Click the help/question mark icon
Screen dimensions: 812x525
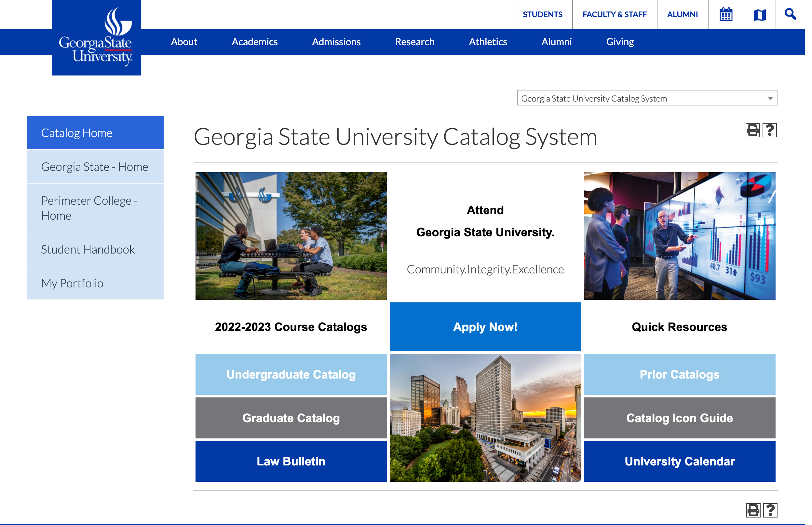769,130
